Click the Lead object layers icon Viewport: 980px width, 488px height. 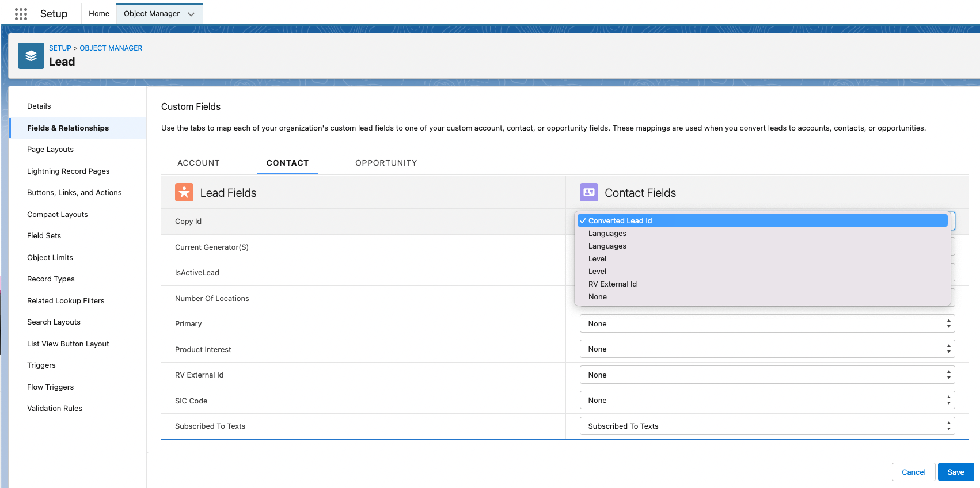31,56
